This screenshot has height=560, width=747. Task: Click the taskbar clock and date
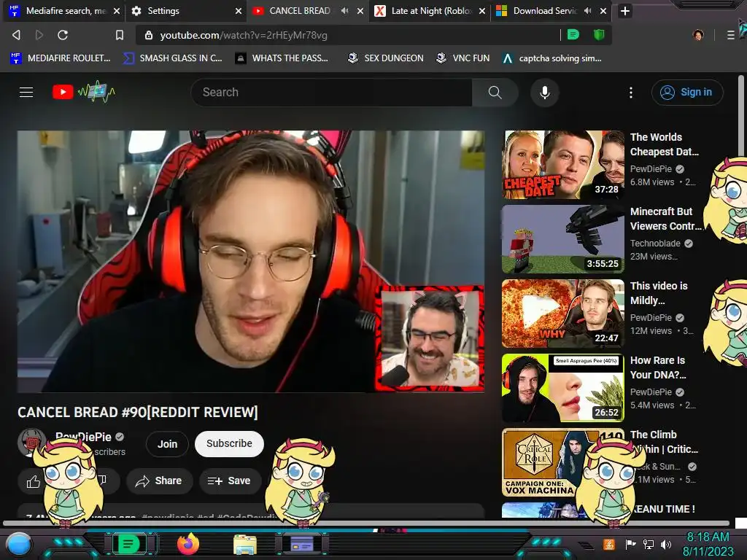point(708,544)
